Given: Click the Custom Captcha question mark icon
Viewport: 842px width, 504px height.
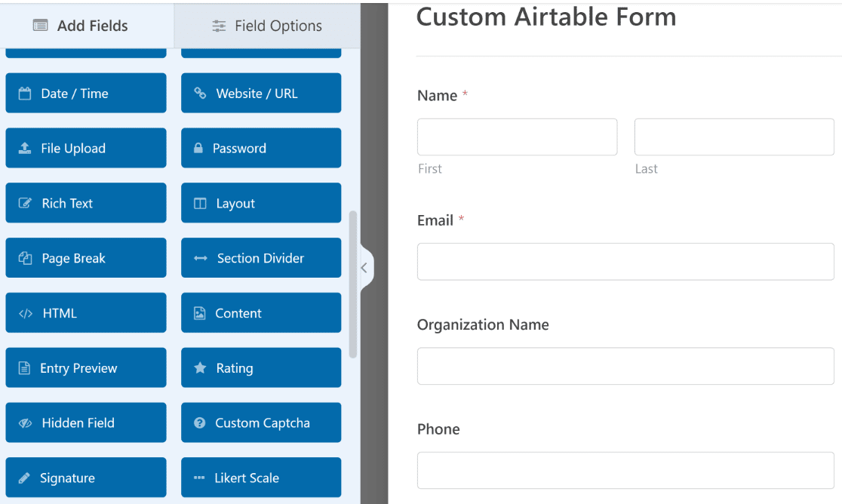Looking at the screenshot, I should click(x=200, y=423).
